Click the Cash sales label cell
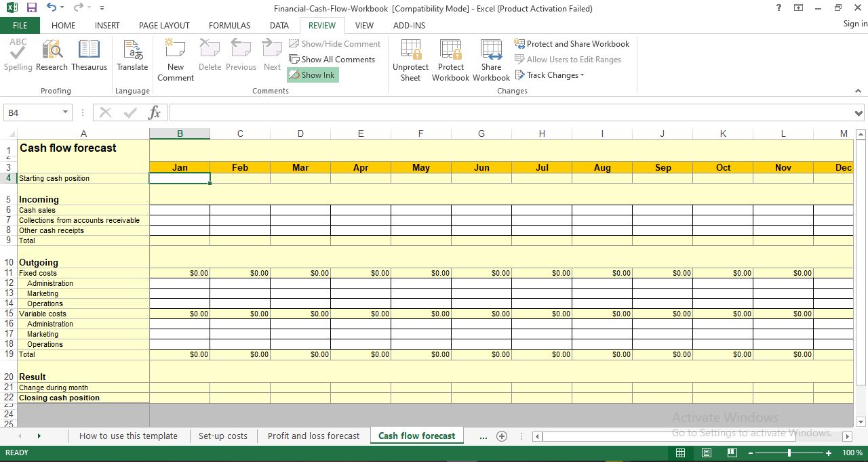Screen dimensions: 868x462 (x=83, y=210)
